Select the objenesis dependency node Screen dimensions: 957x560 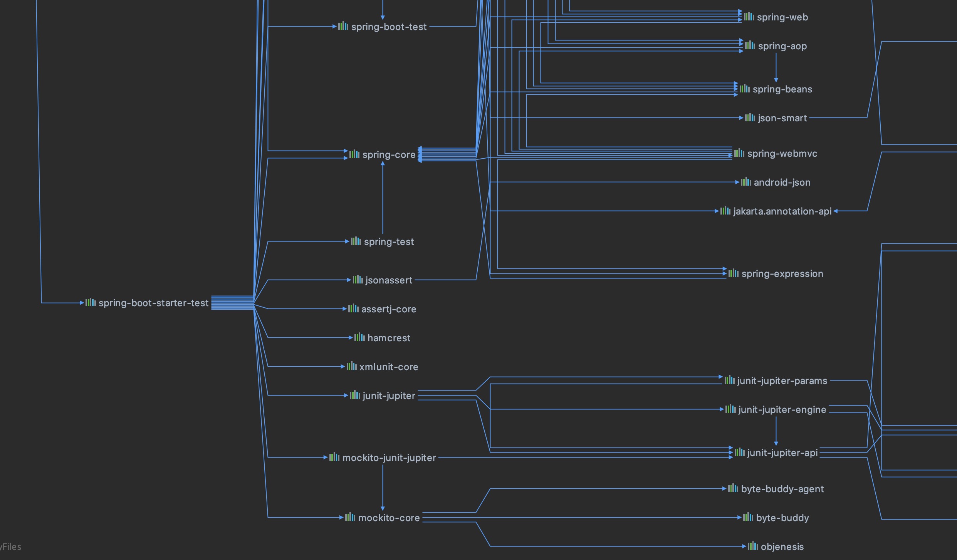point(782,547)
